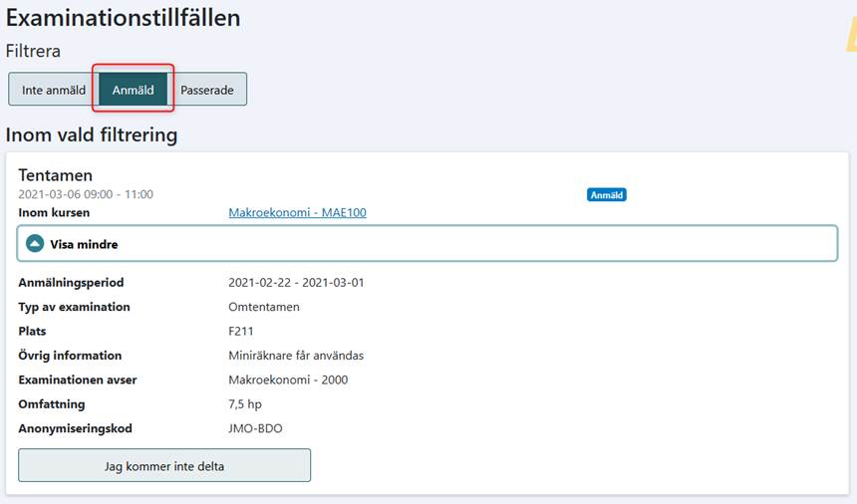This screenshot has height=504, width=857.
Task: Click the Filtrera heading
Action: tap(33, 51)
